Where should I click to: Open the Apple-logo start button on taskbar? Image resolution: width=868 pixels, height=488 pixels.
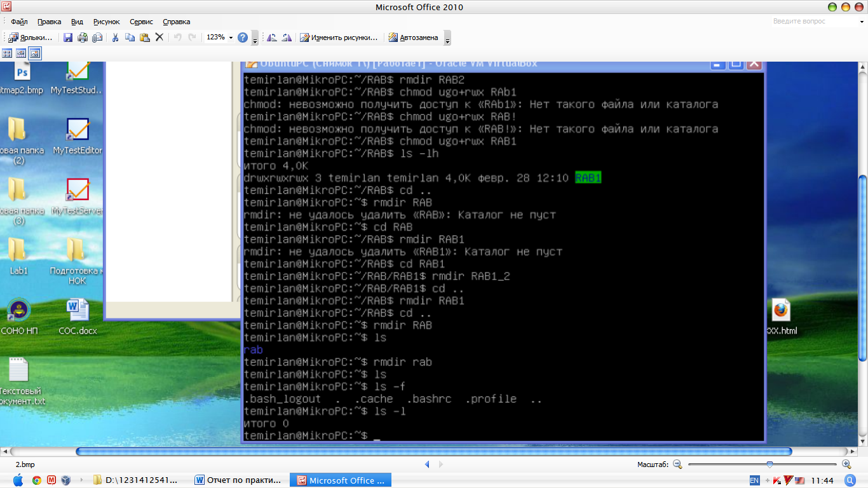pyautogui.click(x=18, y=480)
